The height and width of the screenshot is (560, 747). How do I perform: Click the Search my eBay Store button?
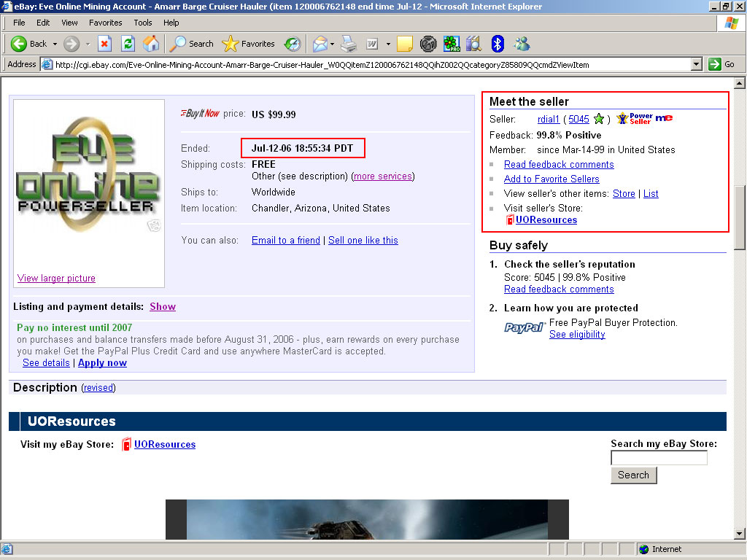[634, 475]
